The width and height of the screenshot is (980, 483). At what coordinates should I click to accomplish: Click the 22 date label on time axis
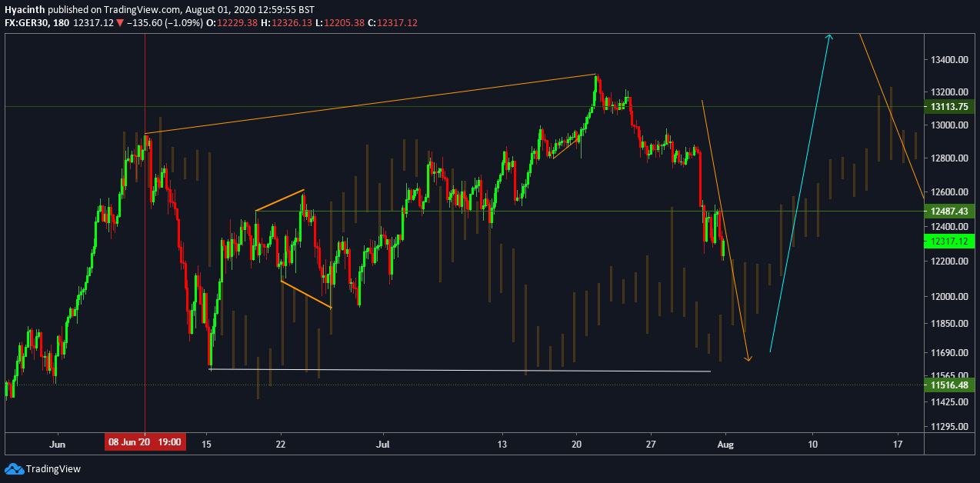[281, 444]
